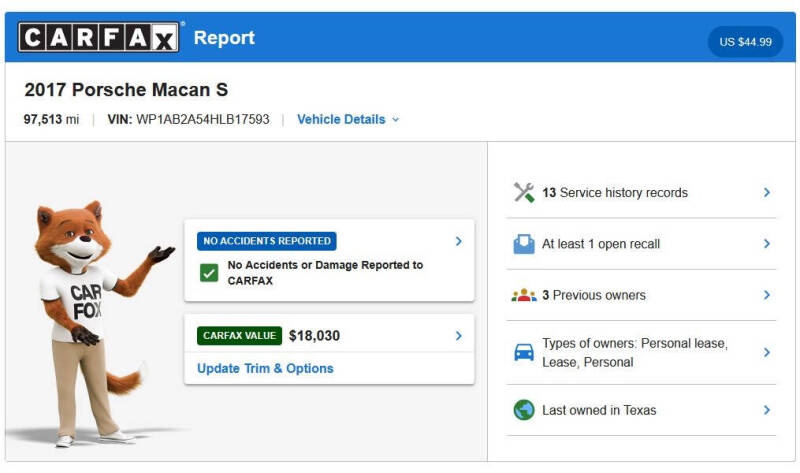The height and width of the screenshot is (473, 800).
Task: Click the 3 Previous owners text
Action: point(594,295)
